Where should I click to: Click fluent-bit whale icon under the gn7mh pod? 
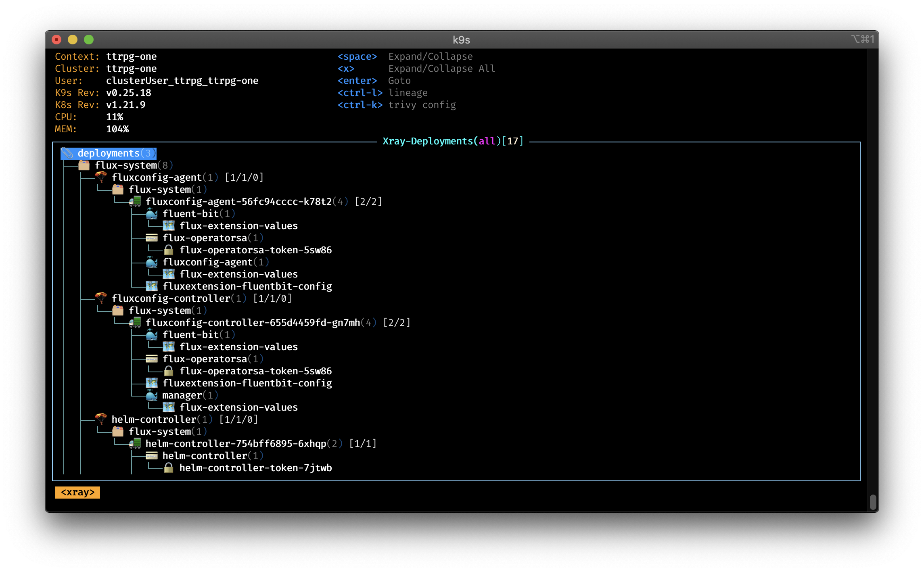pos(152,335)
